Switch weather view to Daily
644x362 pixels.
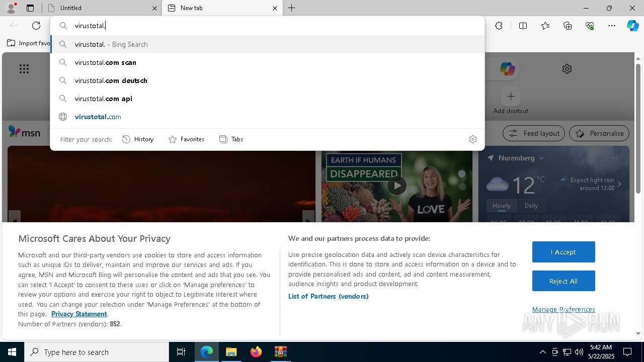pyautogui.click(x=531, y=206)
